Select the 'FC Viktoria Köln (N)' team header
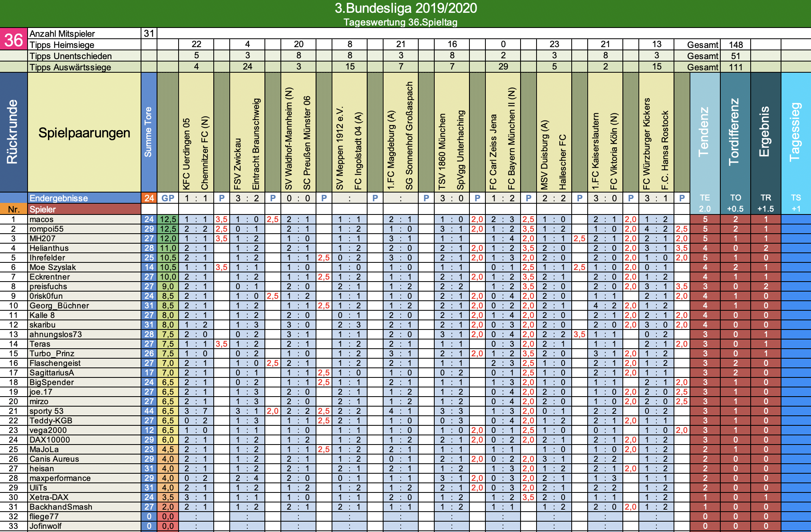 click(614, 151)
